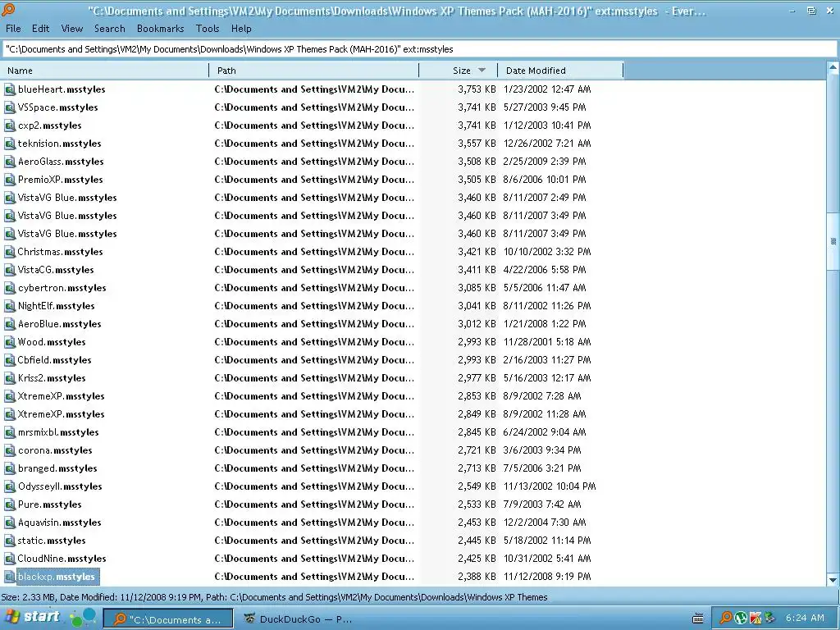Click the scrollbar down arrow
This screenshot has width=840, height=630.
click(x=833, y=580)
